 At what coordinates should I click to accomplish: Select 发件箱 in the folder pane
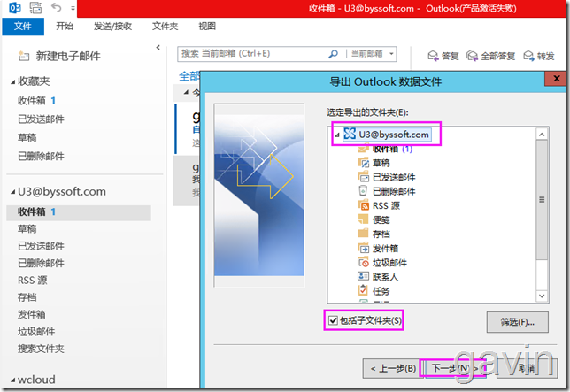point(32,314)
